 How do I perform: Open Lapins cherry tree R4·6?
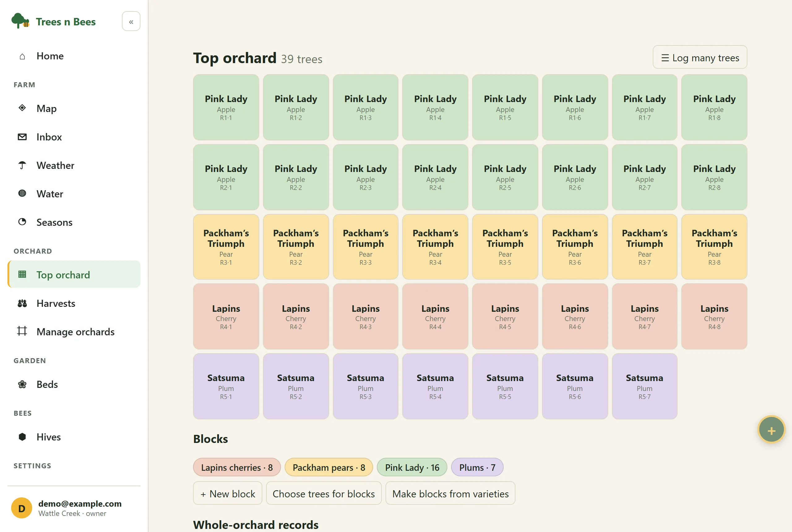575,316
